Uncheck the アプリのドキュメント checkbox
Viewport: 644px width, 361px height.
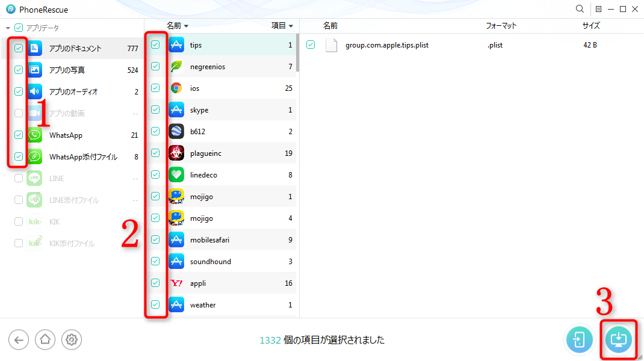point(19,48)
